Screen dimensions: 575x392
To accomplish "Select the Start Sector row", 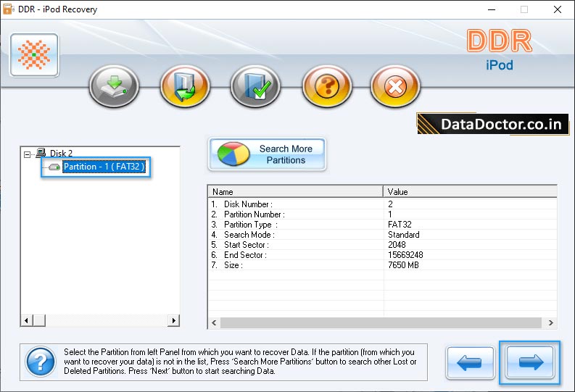I will click(x=382, y=245).
